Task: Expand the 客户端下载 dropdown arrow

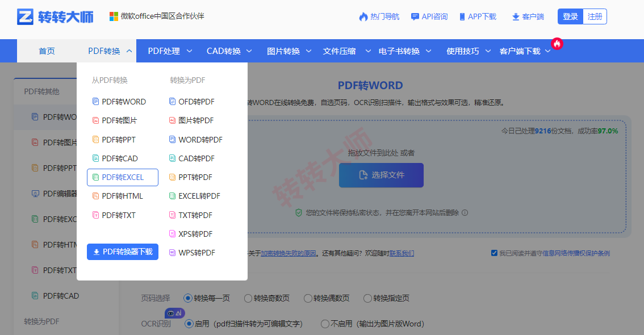Action: (x=547, y=51)
